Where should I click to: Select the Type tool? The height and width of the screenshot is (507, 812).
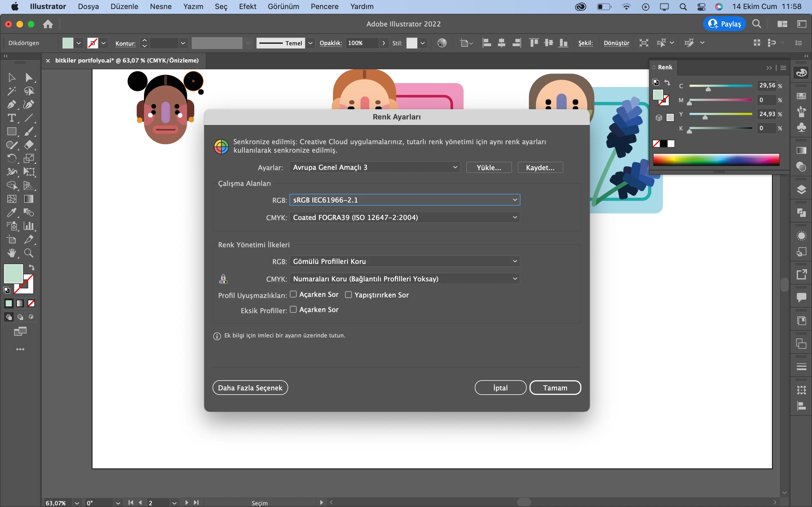point(11,118)
